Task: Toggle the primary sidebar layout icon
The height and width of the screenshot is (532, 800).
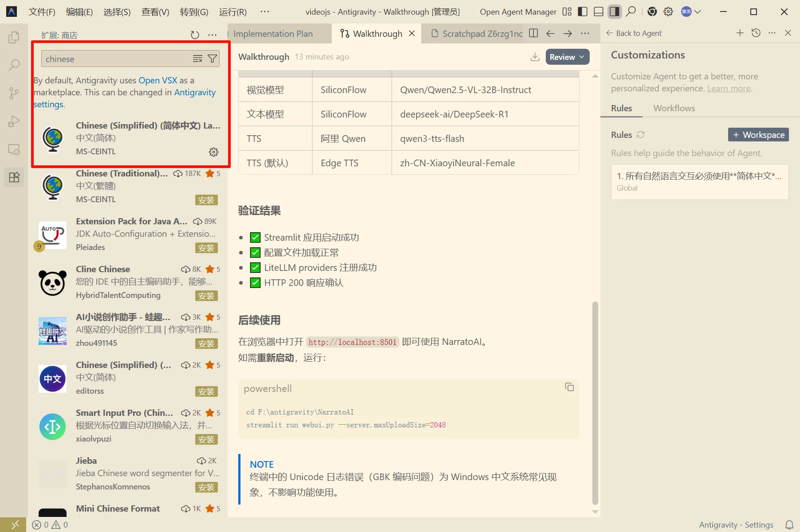Action: click(x=583, y=12)
